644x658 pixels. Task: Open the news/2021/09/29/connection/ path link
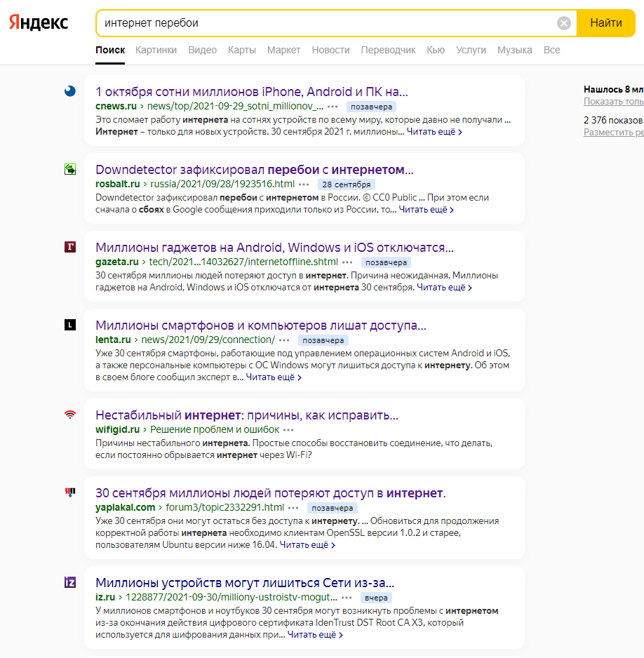coord(208,340)
